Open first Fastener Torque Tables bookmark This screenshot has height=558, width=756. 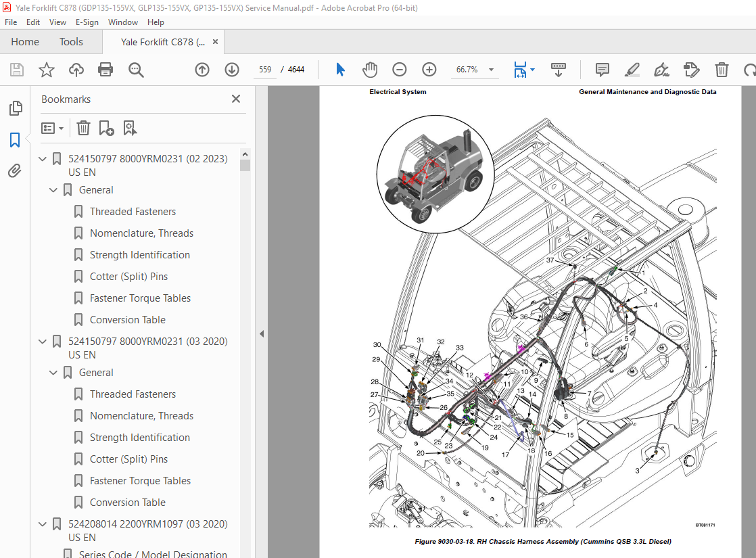[x=140, y=298]
